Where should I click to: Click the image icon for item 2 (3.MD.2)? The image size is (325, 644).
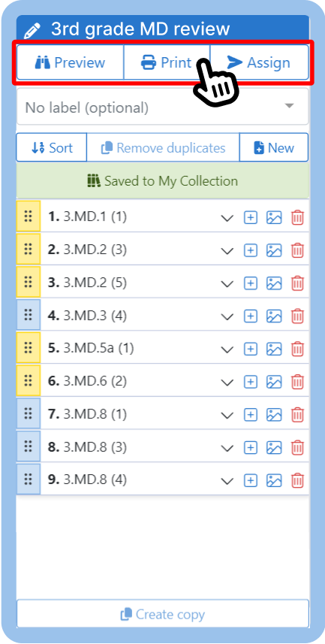(x=274, y=250)
